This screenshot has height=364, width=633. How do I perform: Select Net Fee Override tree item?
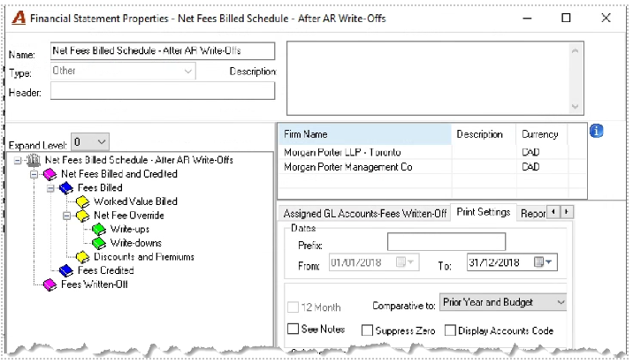(x=129, y=216)
